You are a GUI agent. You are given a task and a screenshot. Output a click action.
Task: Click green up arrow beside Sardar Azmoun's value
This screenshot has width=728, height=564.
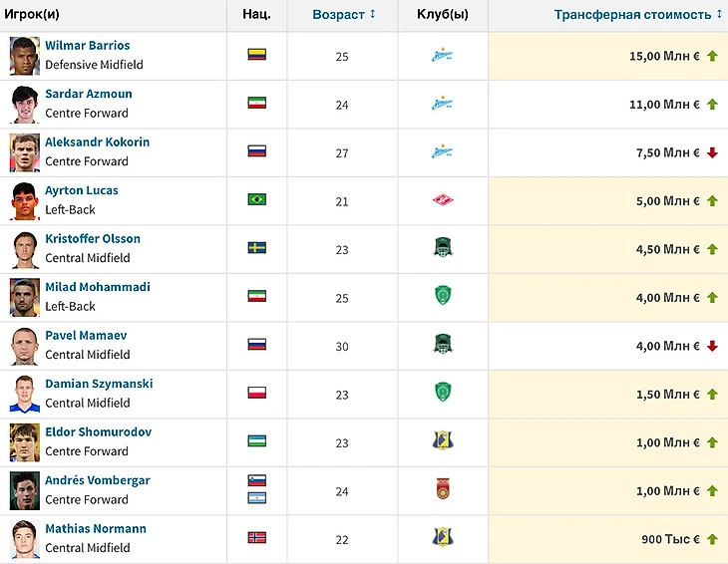click(x=712, y=105)
